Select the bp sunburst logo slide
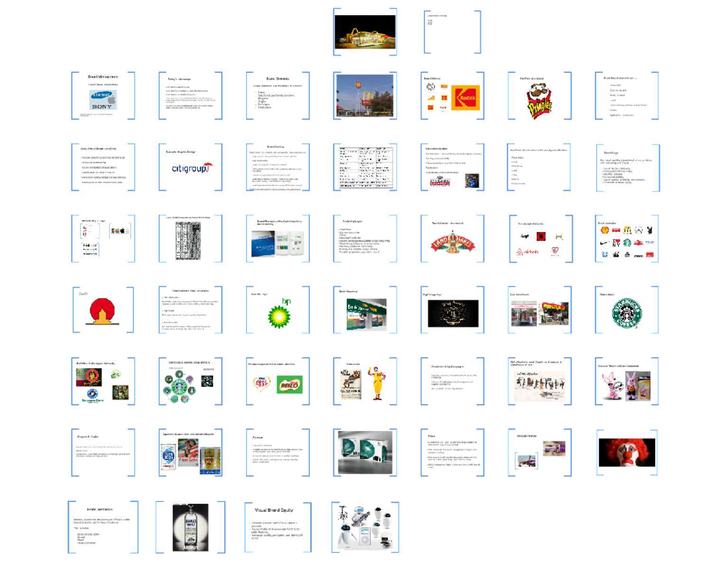Screen dimensions: 728x562 (x=277, y=310)
